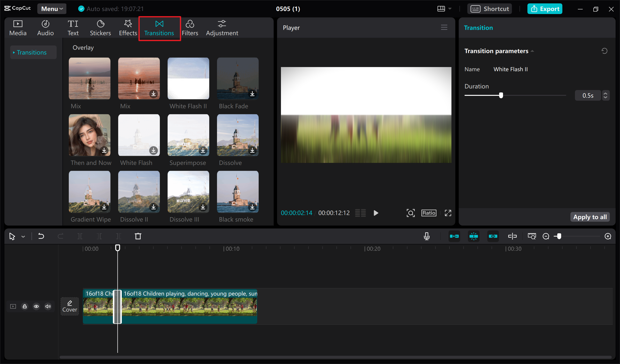This screenshot has height=364, width=620.
Task: Click the voiceover microphone icon
Action: click(426, 236)
